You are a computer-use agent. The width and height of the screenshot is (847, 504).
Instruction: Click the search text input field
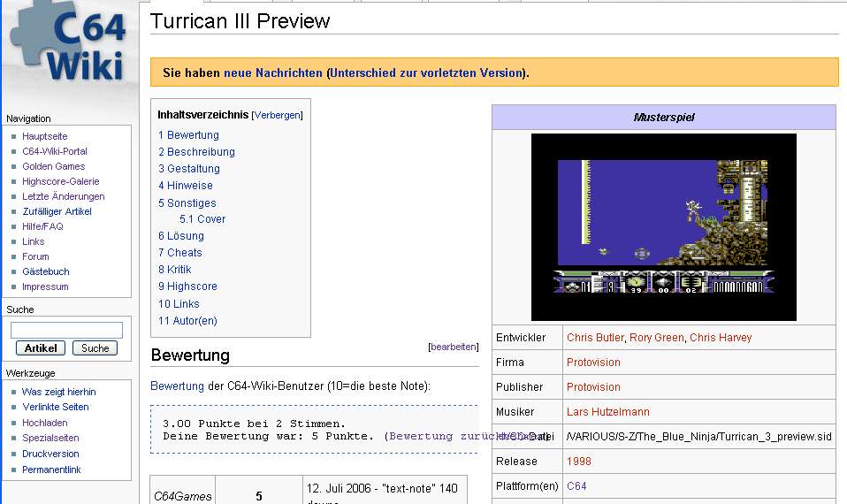(x=66, y=330)
